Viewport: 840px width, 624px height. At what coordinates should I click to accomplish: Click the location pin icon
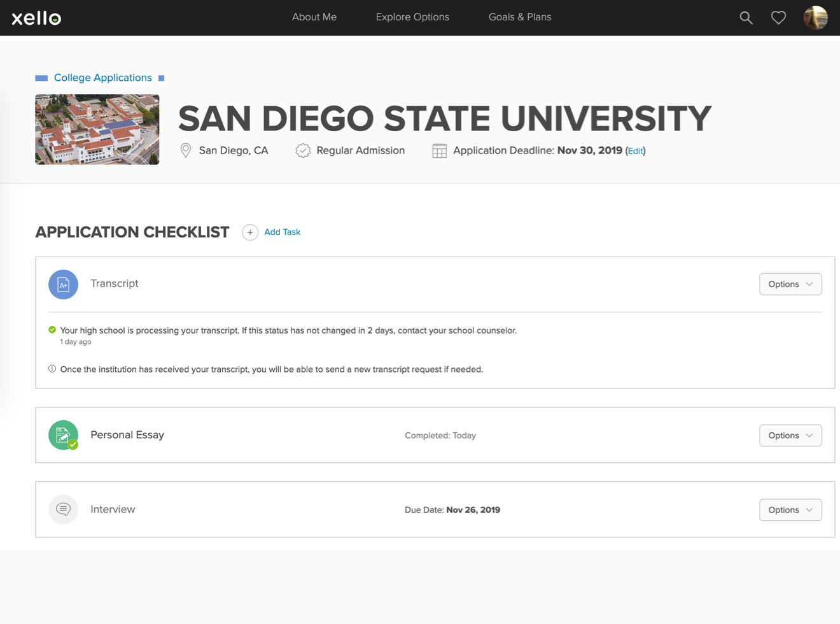186,151
